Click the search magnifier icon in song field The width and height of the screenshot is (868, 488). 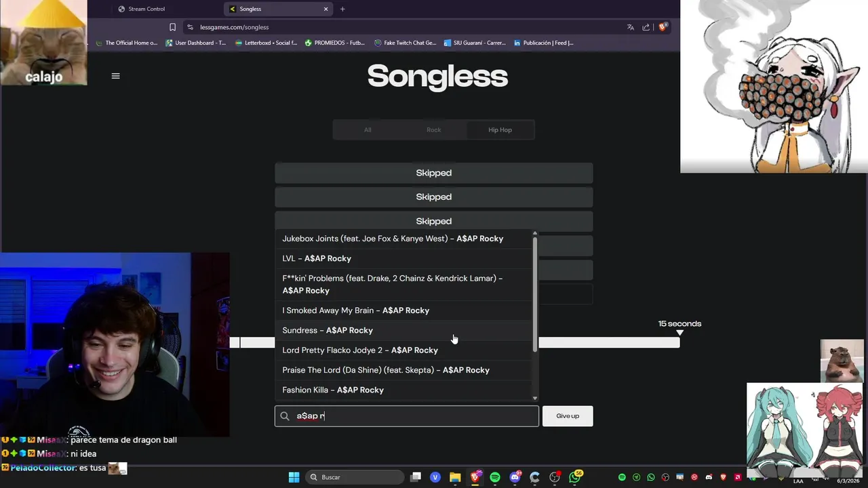(x=285, y=416)
